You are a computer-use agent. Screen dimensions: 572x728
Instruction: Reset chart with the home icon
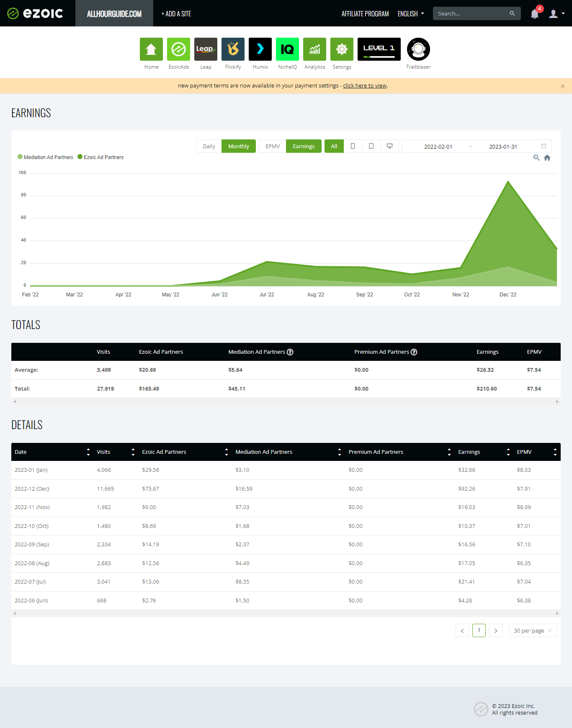tap(547, 158)
